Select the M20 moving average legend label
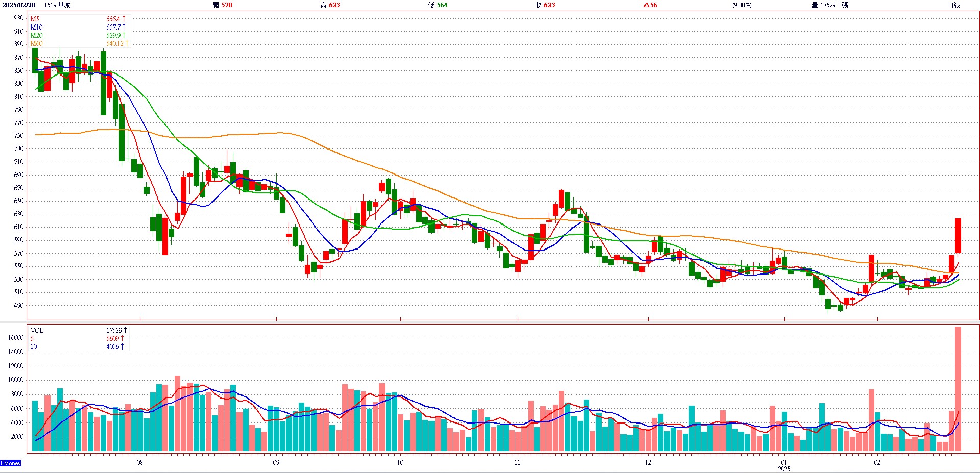Screen dimensions: 980x473 pyautogui.click(x=36, y=35)
